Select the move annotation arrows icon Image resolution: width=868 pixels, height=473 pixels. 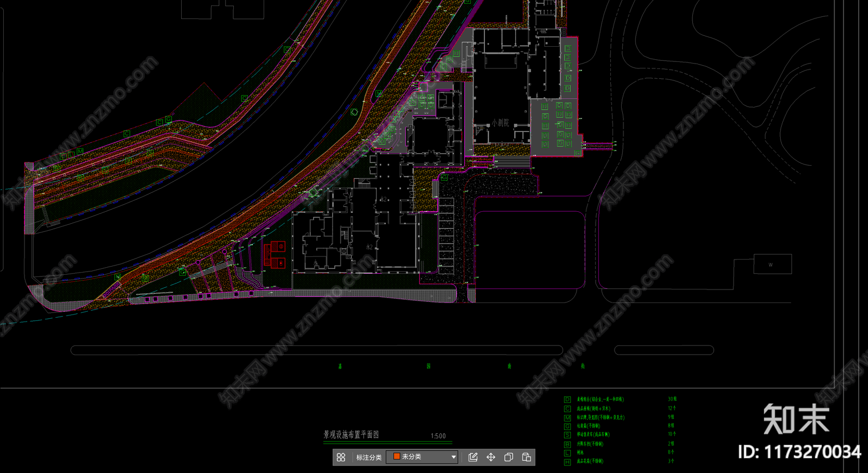pos(491,457)
